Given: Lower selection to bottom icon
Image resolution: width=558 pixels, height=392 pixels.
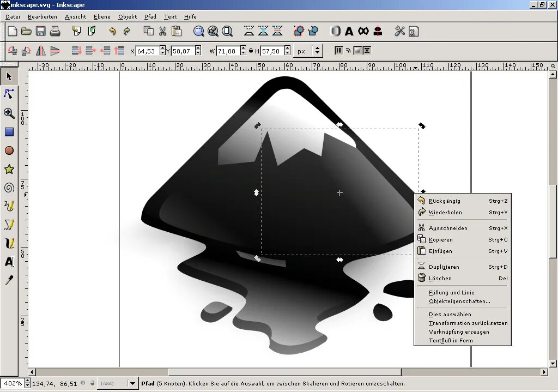Looking at the screenshot, I should (x=76, y=51).
